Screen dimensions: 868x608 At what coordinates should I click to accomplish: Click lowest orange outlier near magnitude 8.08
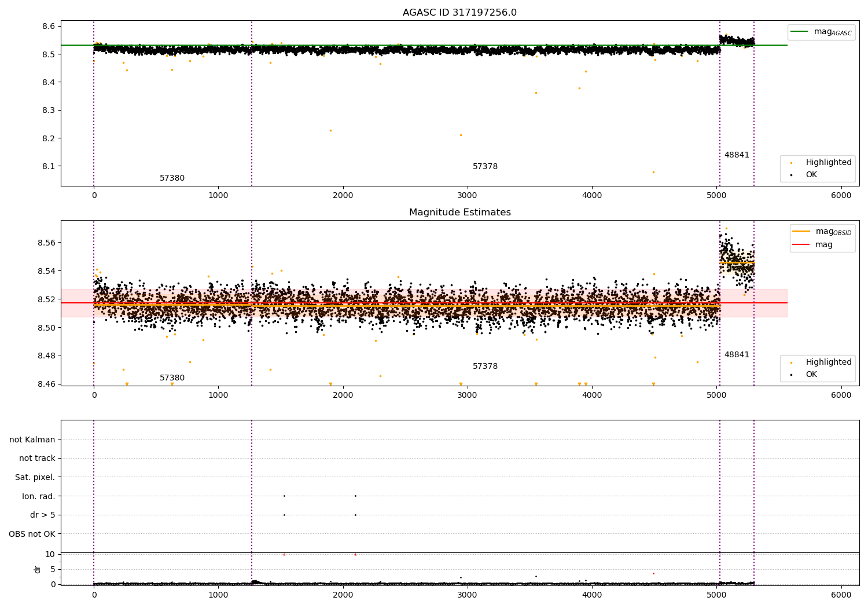653,172
